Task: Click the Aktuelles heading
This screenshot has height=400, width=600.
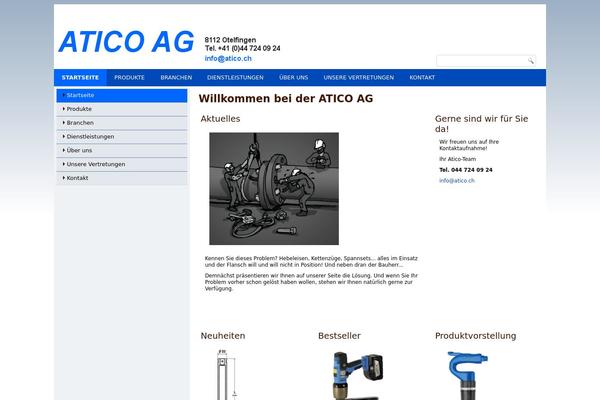Action: 220,119
